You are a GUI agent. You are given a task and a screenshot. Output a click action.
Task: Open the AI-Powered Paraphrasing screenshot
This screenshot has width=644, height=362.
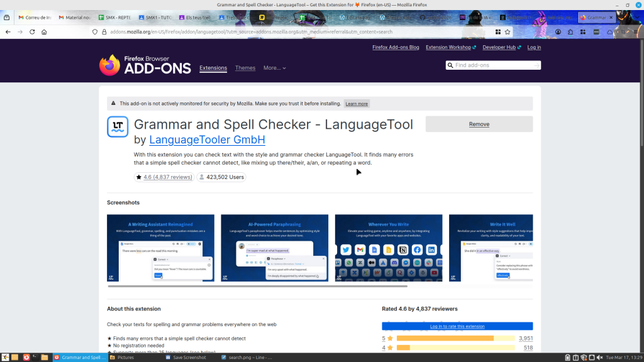[x=274, y=248]
